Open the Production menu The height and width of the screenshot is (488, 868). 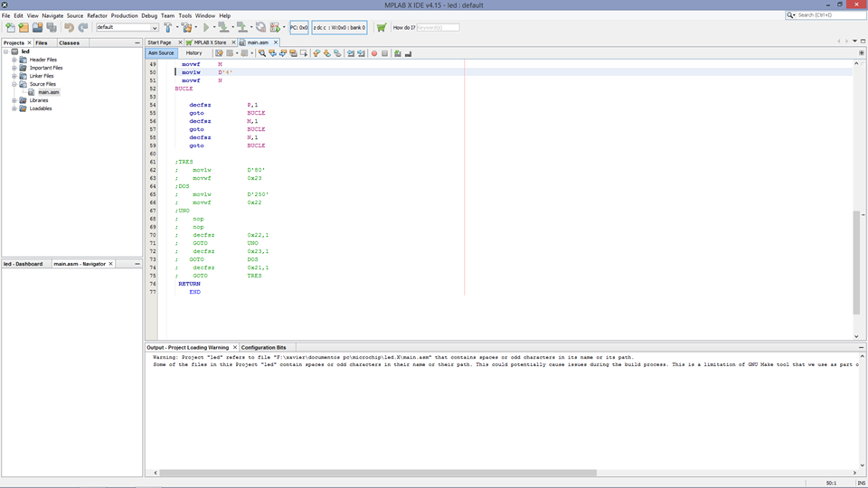click(x=124, y=15)
